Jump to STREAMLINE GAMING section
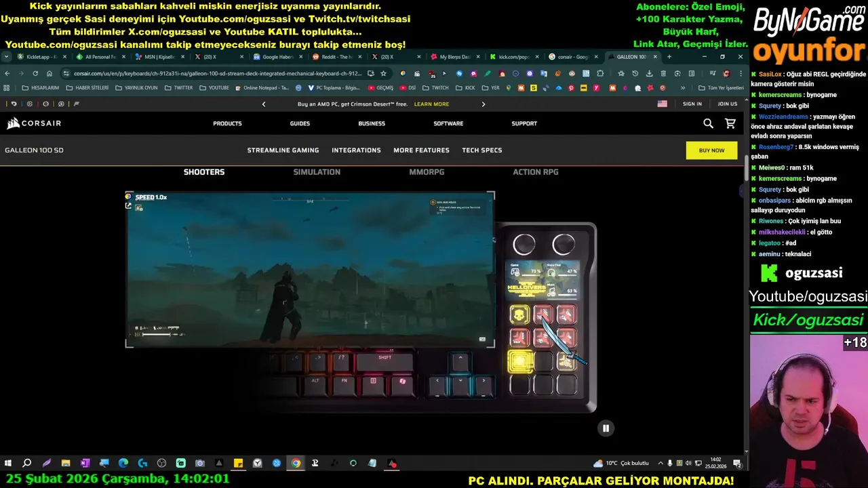This screenshot has height=488, width=868. [x=283, y=150]
